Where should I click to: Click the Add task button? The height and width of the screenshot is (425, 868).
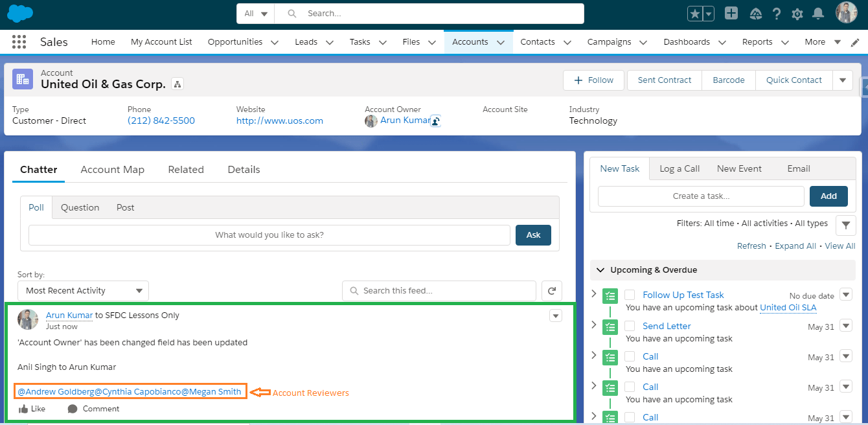tap(828, 196)
